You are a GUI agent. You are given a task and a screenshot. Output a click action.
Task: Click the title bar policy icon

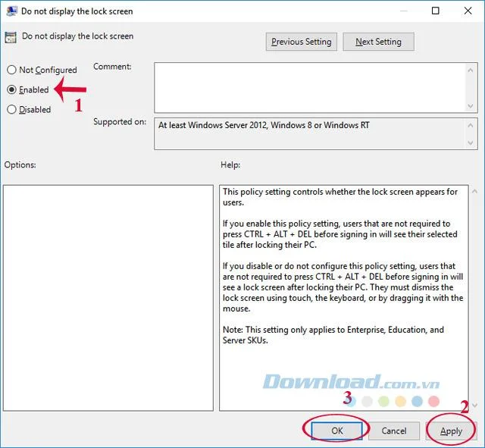pos(11,11)
